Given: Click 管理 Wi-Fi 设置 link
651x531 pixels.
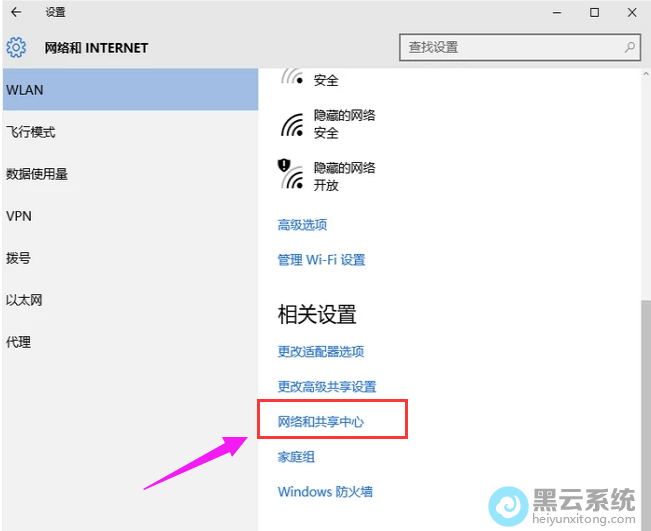Looking at the screenshot, I should [x=321, y=260].
